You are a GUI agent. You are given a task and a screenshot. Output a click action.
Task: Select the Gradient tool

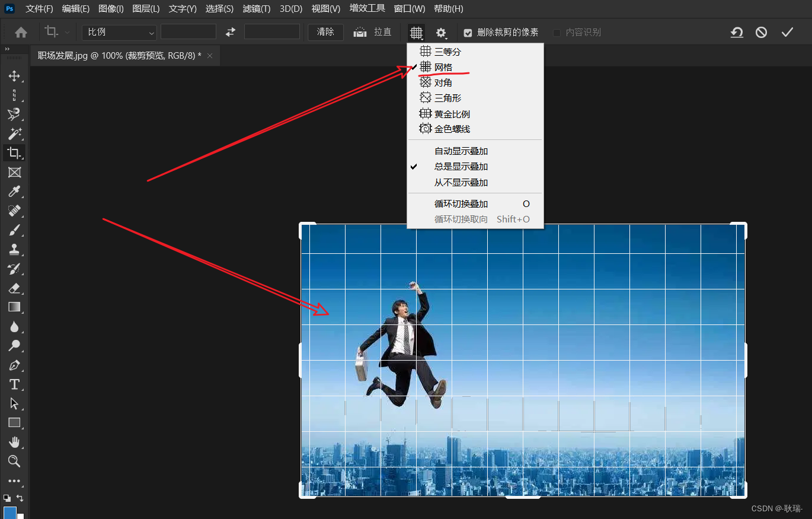(x=14, y=307)
